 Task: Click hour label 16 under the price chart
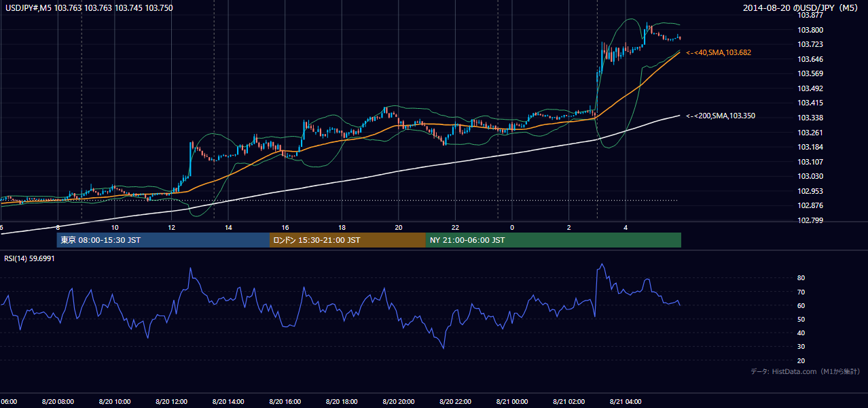(x=285, y=227)
